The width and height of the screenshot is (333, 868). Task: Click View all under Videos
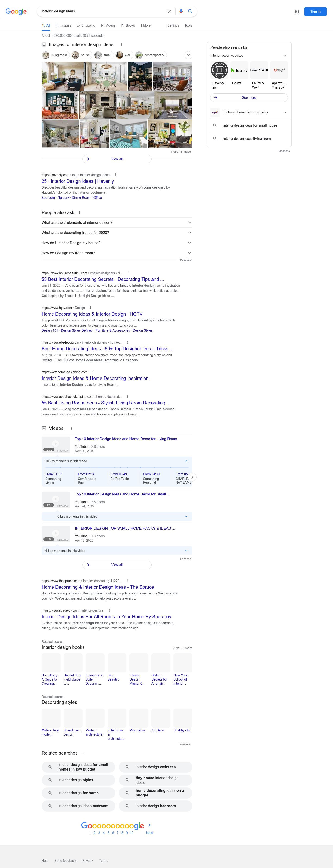coord(117,565)
